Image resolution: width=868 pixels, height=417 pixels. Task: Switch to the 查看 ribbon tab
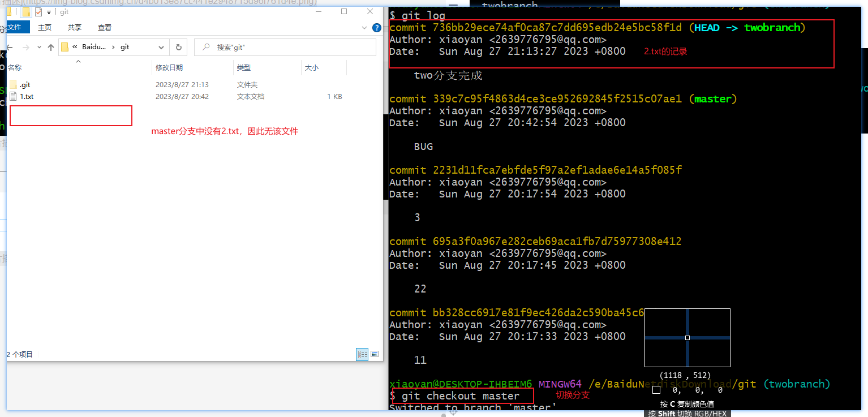tap(105, 27)
